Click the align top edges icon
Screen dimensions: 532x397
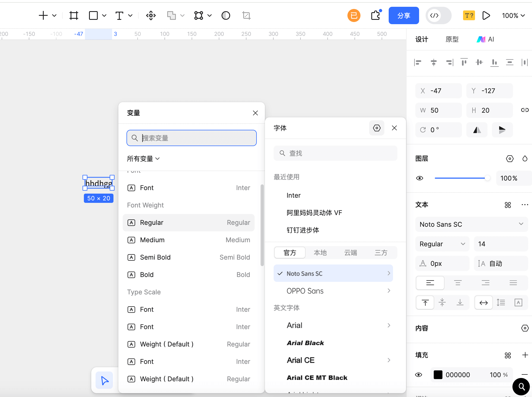[x=464, y=62]
